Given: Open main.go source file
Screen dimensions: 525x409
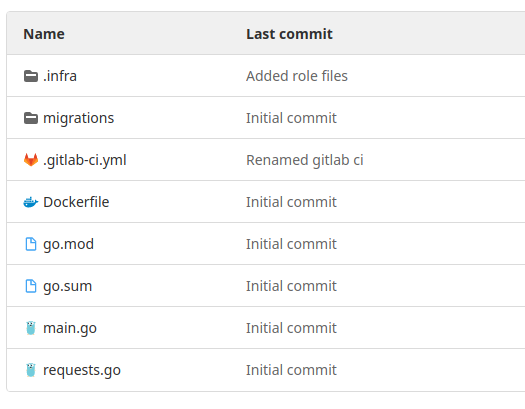Looking at the screenshot, I should click(x=70, y=328).
